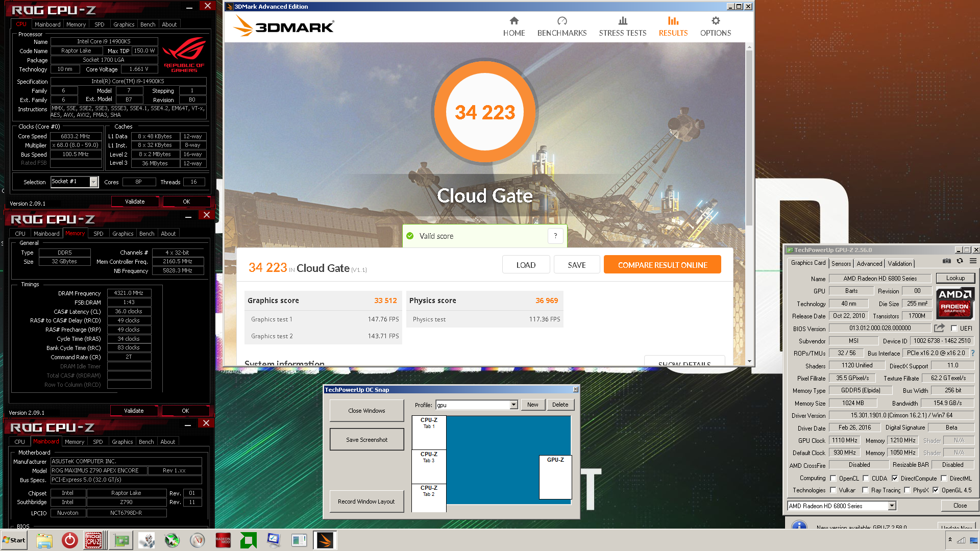
Task: Switch to GPU-Z graphics card taskbar icon
Action: pyautogui.click(x=121, y=540)
